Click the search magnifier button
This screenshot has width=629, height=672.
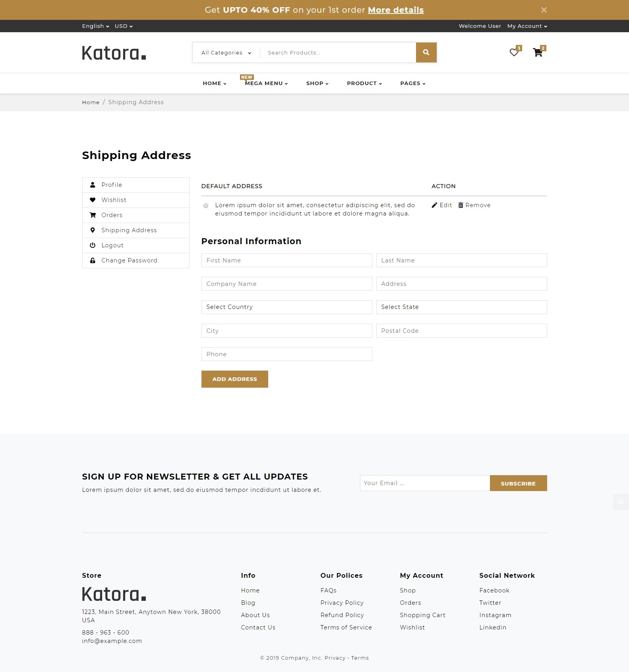[x=426, y=52]
